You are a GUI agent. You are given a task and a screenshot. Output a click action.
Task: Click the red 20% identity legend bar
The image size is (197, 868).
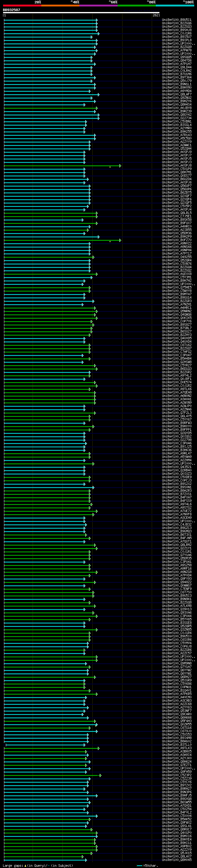click(22, 6)
